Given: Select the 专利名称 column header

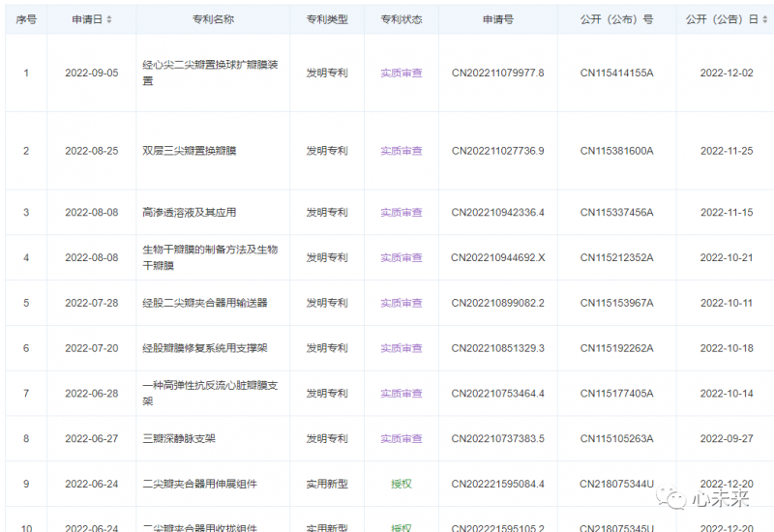Looking at the screenshot, I should 213,19.
